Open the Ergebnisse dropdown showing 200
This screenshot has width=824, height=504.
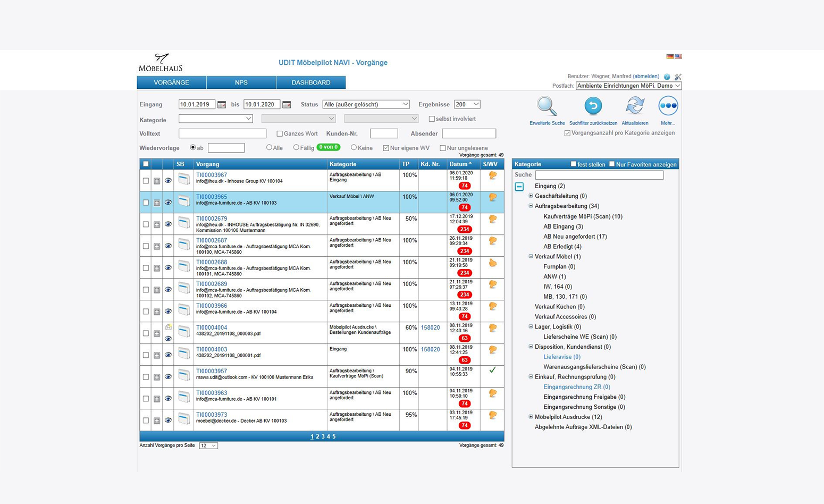pos(467,104)
